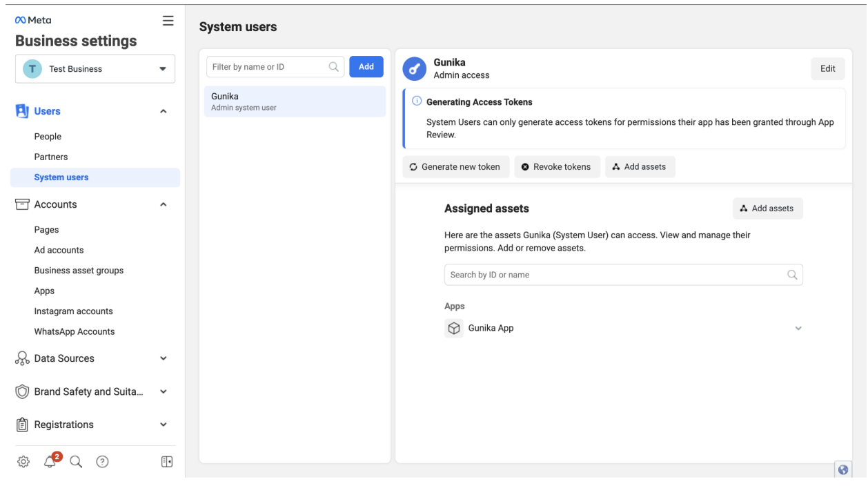The height and width of the screenshot is (486, 868).
Task: Click the Data Sources section icon
Action: (21, 358)
